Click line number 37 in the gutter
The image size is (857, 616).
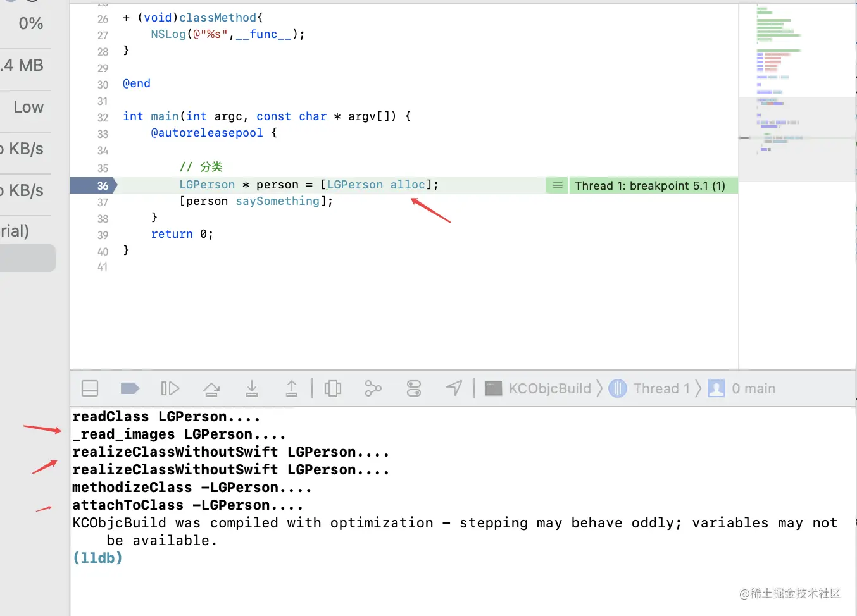[x=103, y=202]
